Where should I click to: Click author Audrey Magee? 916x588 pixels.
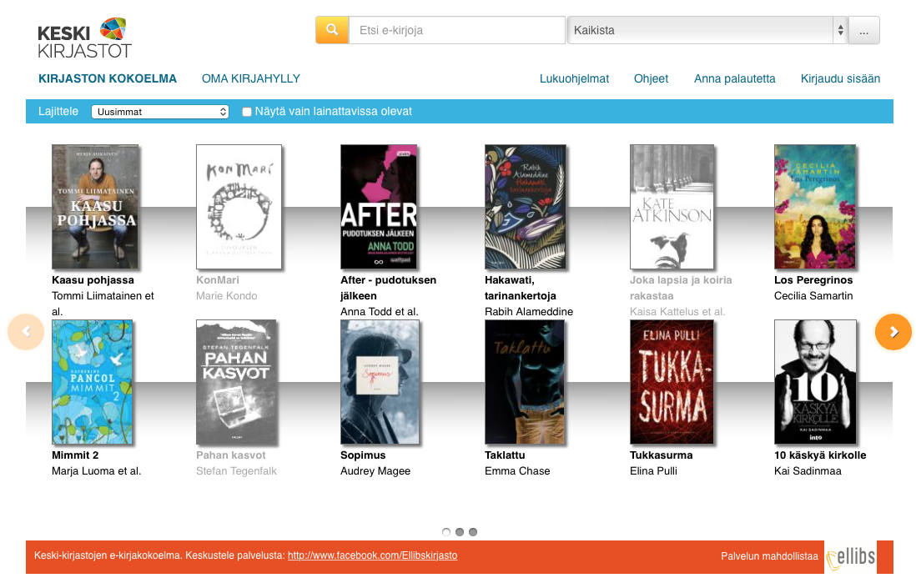(375, 471)
